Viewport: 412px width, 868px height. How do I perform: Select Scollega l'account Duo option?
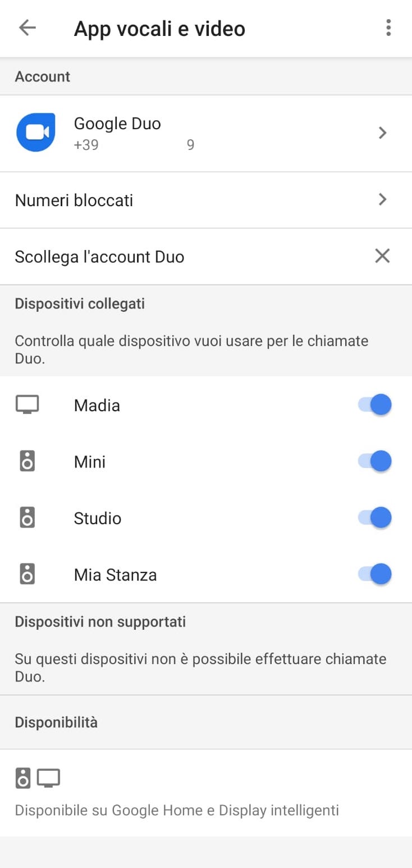point(99,257)
